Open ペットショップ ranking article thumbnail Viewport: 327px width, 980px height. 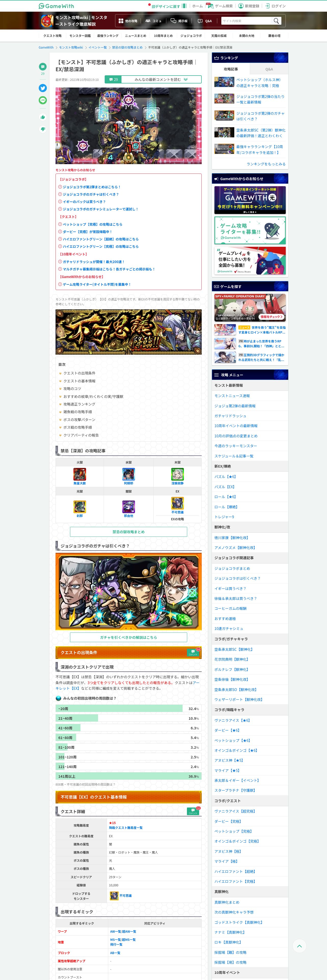[224, 82]
